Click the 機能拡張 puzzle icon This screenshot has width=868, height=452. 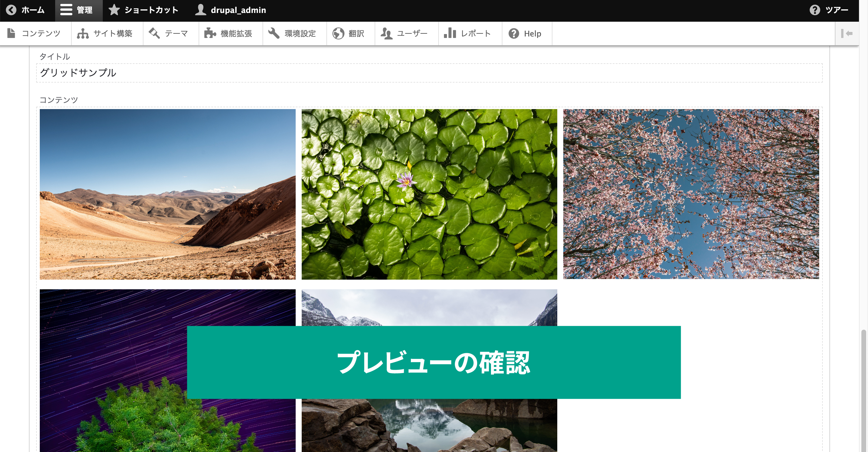coord(210,33)
